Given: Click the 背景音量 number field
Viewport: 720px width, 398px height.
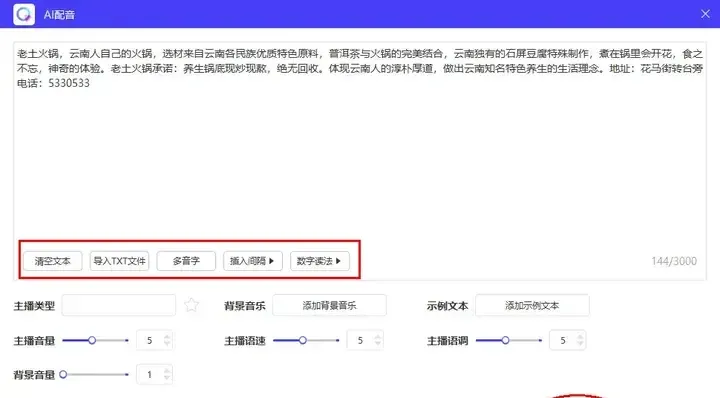Looking at the screenshot, I should coord(155,375).
